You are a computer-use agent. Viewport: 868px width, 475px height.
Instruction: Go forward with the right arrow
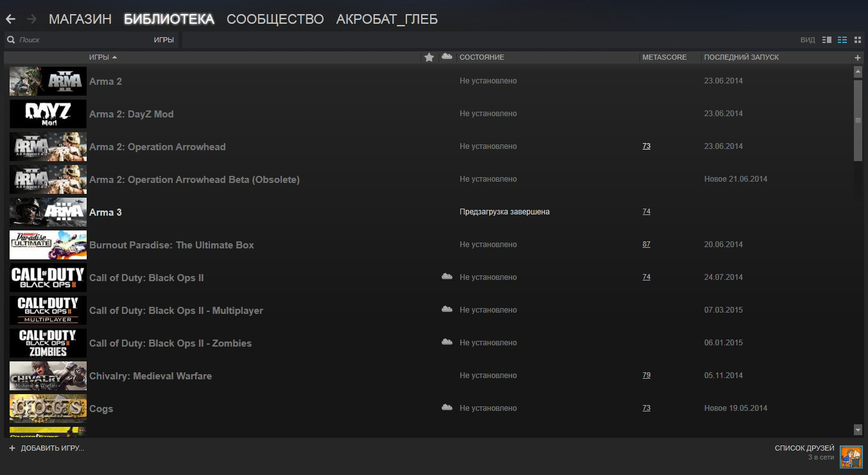click(x=32, y=19)
